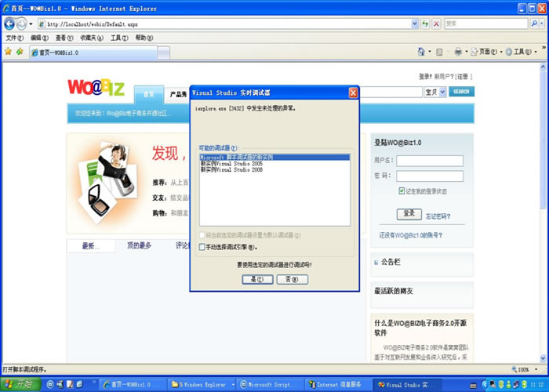Click the Home icon in command bar
Viewport: 549px width, 392px height.
(x=421, y=52)
